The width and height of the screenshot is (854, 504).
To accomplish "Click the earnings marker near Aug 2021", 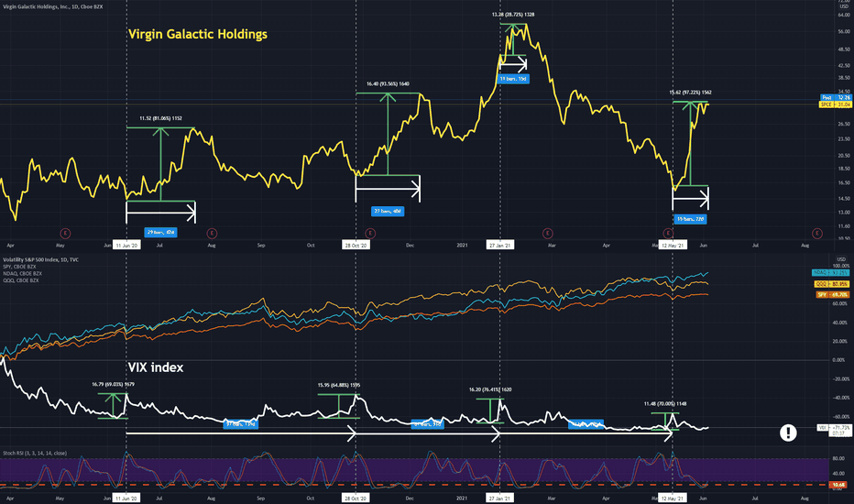I will (x=817, y=233).
